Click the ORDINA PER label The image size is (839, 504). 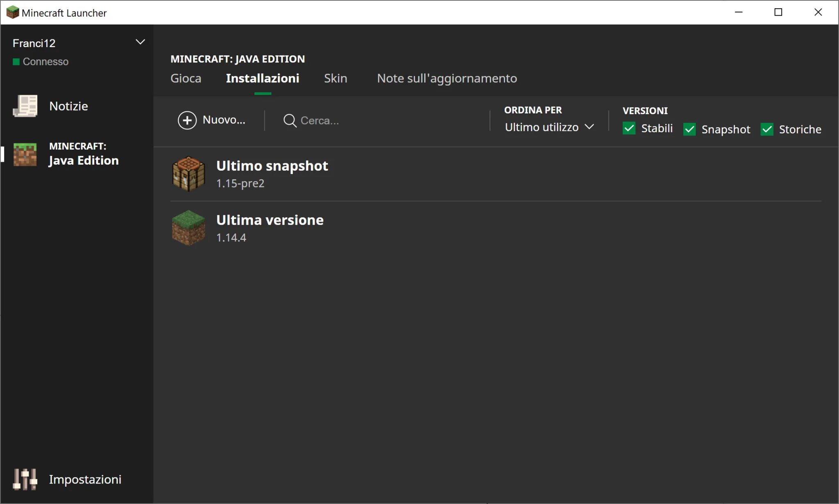click(533, 110)
